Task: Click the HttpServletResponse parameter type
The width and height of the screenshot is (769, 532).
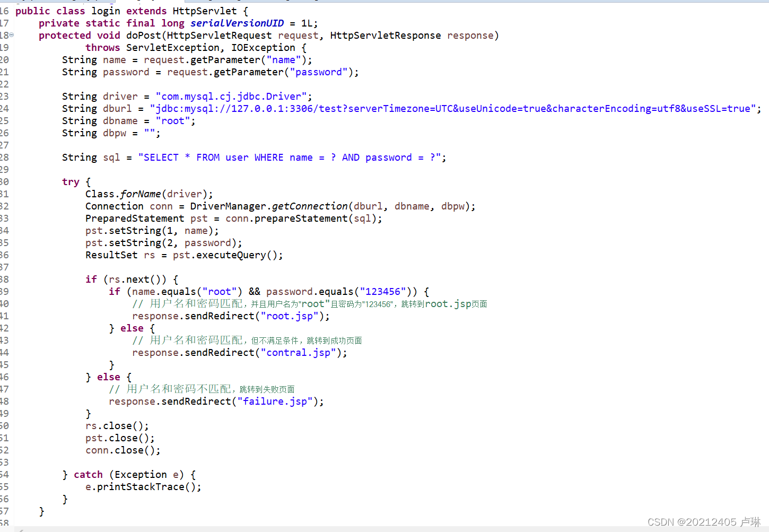Action: tap(386, 36)
